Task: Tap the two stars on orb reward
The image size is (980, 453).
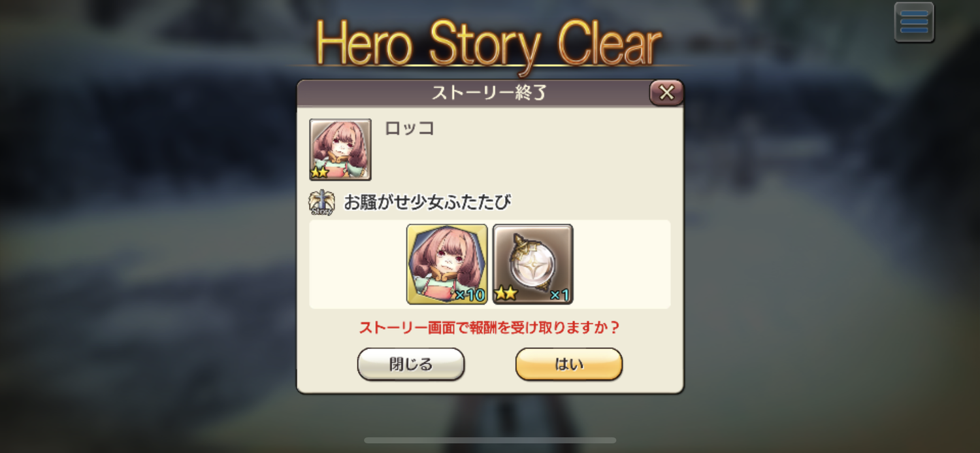Action: point(506,294)
